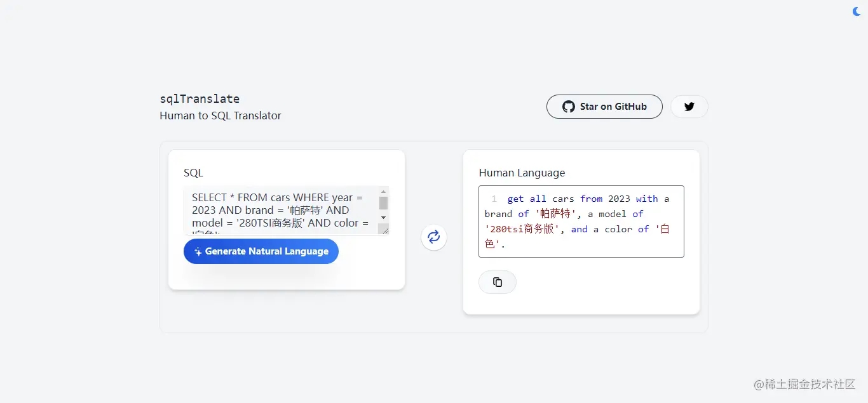Click the Generate Natural Language button
The width and height of the screenshot is (868, 403).
click(261, 251)
